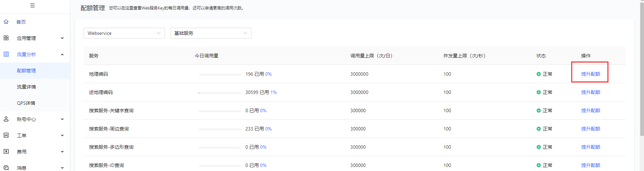This screenshot has height=171, width=644.
Task: Expand the 应用管理 submenu chevron
Action: tap(62, 38)
